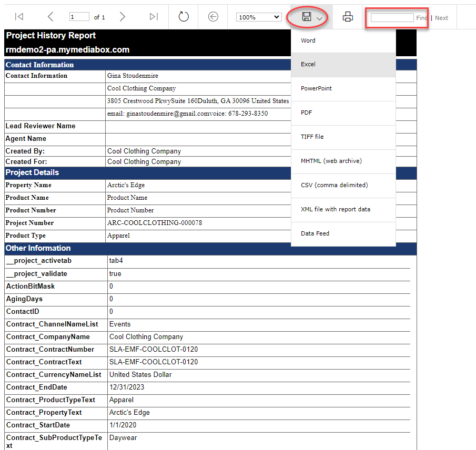The image size is (476, 450).
Task: Export report as CSV comma delimited
Action: point(343,186)
